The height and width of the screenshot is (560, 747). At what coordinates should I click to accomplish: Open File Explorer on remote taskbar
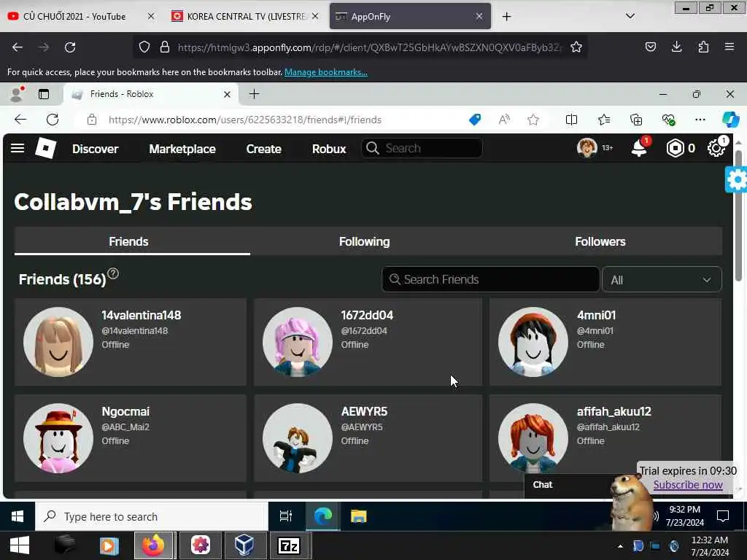pyautogui.click(x=358, y=516)
